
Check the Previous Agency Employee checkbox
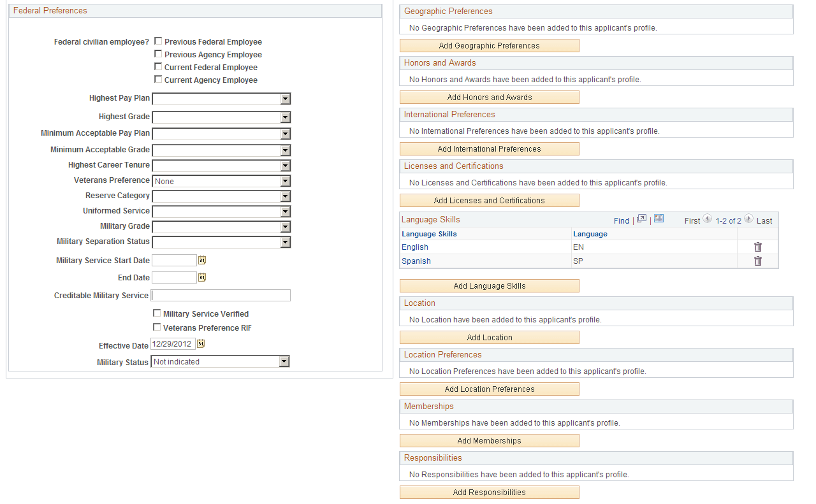tap(158, 54)
